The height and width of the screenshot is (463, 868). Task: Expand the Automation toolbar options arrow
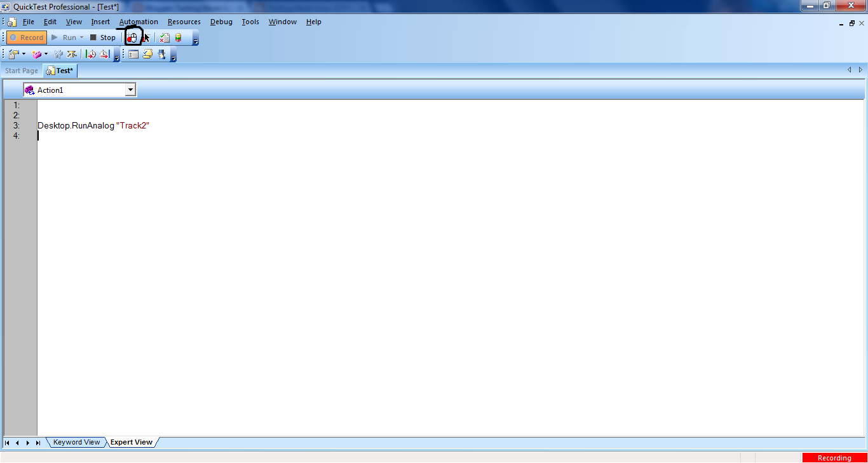[196, 39]
